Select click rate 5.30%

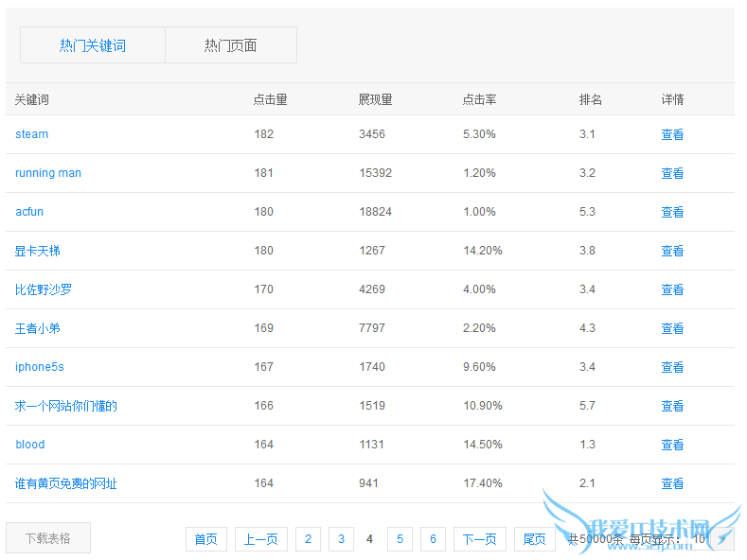point(479,134)
